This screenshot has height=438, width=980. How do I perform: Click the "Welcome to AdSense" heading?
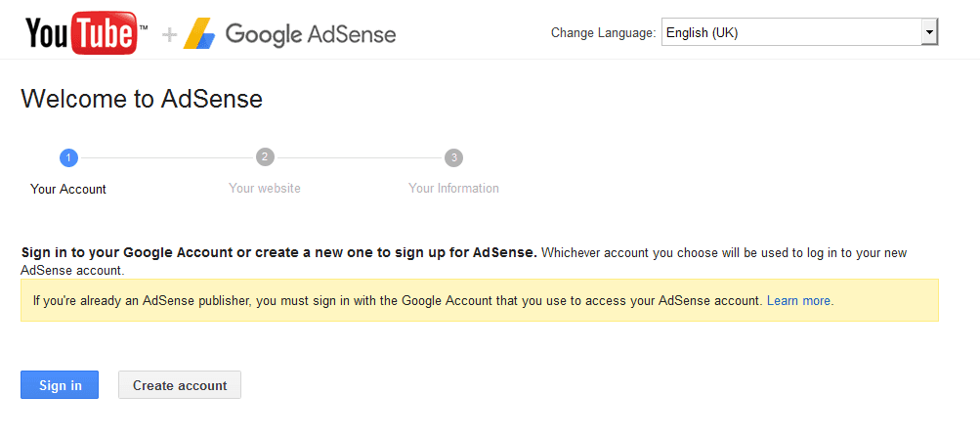click(142, 100)
